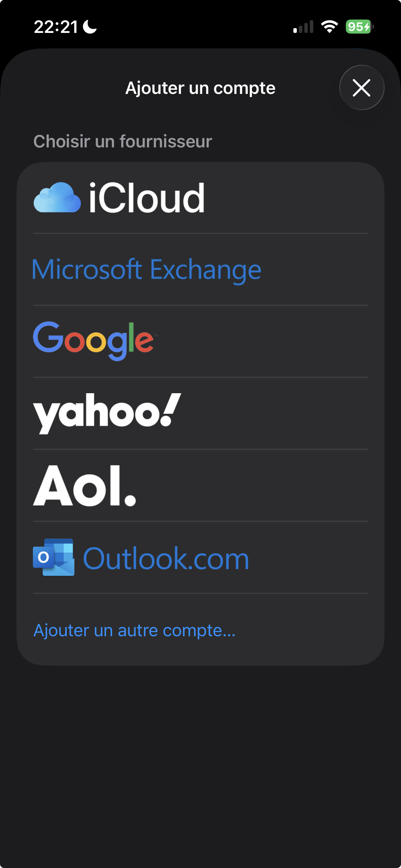Tap the Wi-Fi icon in the status bar
The image size is (401, 868).
point(329,27)
